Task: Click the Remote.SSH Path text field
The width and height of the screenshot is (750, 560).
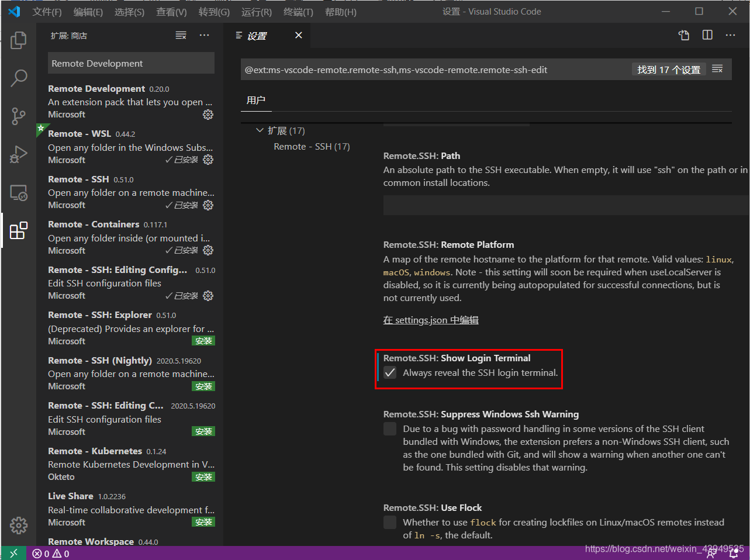Action: click(566, 205)
